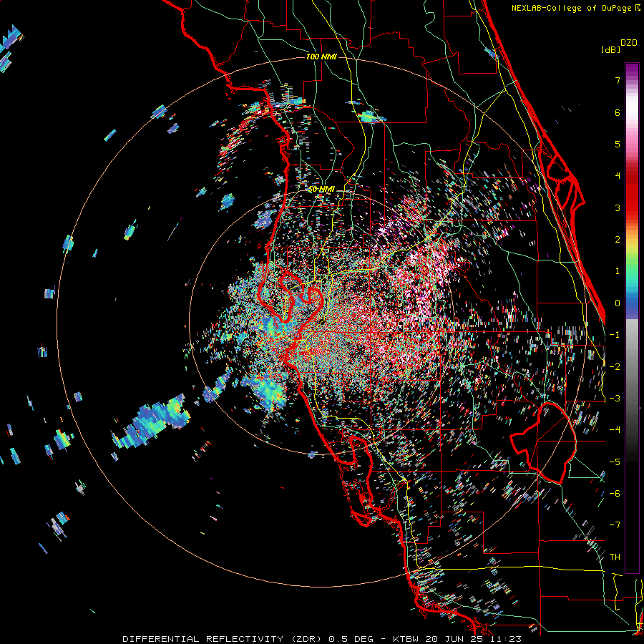Viewport: 644px width, 644px height.
Task: Click the [dB] unit label
Action: [610, 50]
